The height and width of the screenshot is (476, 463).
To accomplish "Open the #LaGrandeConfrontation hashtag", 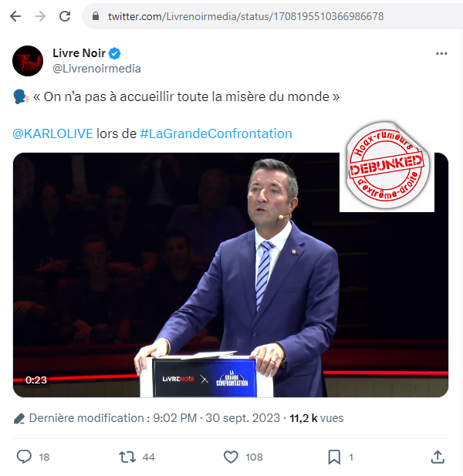I will pos(216,133).
